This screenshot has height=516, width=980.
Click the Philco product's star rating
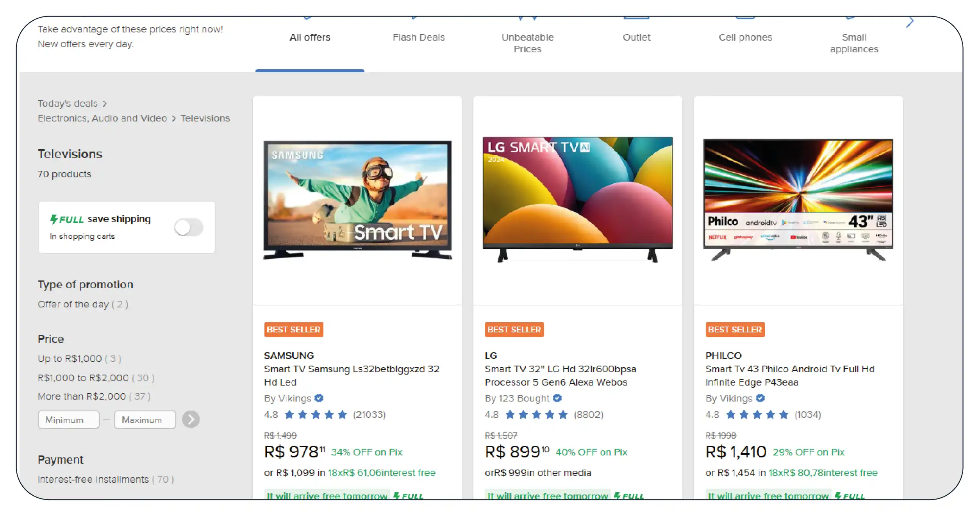pyautogui.click(x=757, y=414)
